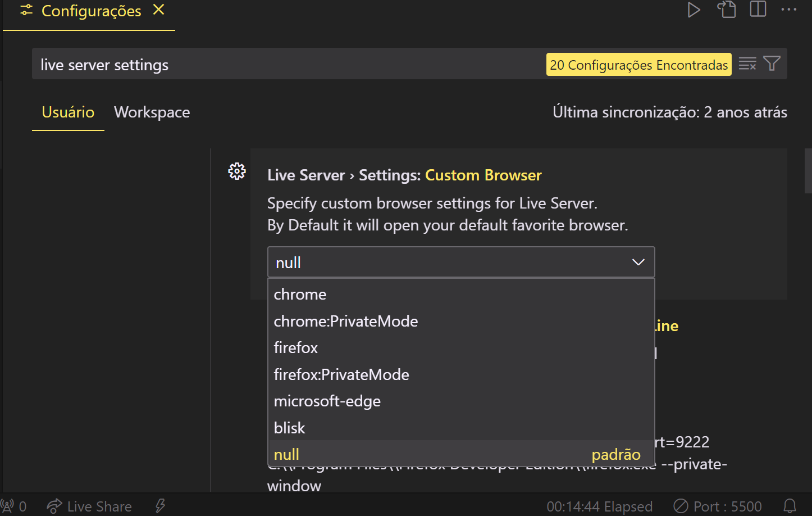The width and height of the screenshot is (812, 516).
Task: Click 'Última sincronização: 2 anos atrás' text
Action: (670, 112)
